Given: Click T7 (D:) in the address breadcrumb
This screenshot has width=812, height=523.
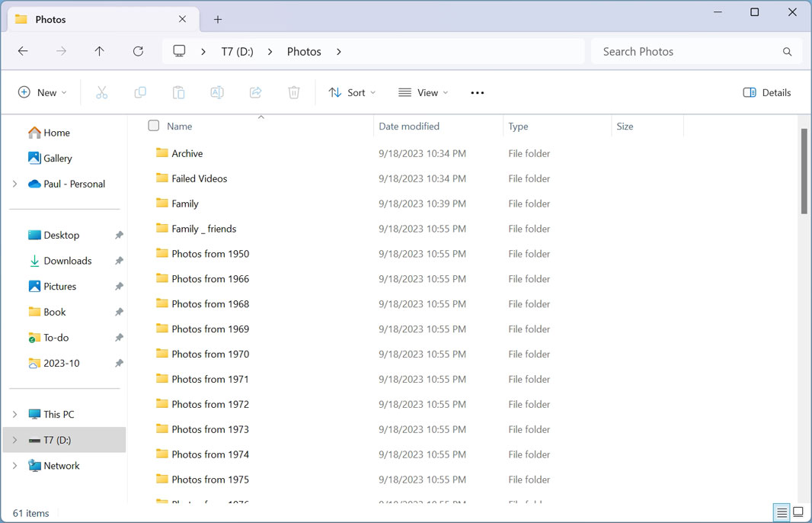Looking at the screenshot, I should [x=237, y=51].
